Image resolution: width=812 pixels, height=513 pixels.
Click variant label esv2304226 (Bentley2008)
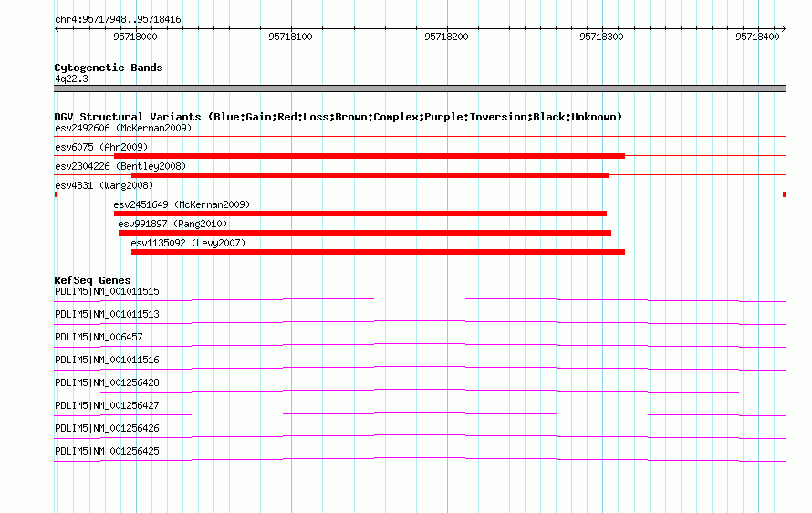click(120, 166)
